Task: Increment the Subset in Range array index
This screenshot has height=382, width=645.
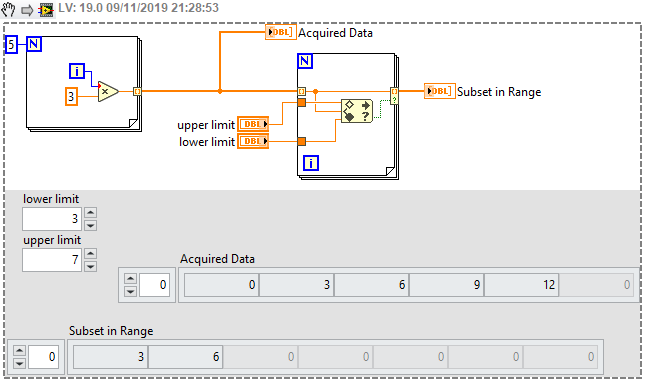Action: (19, 351)
